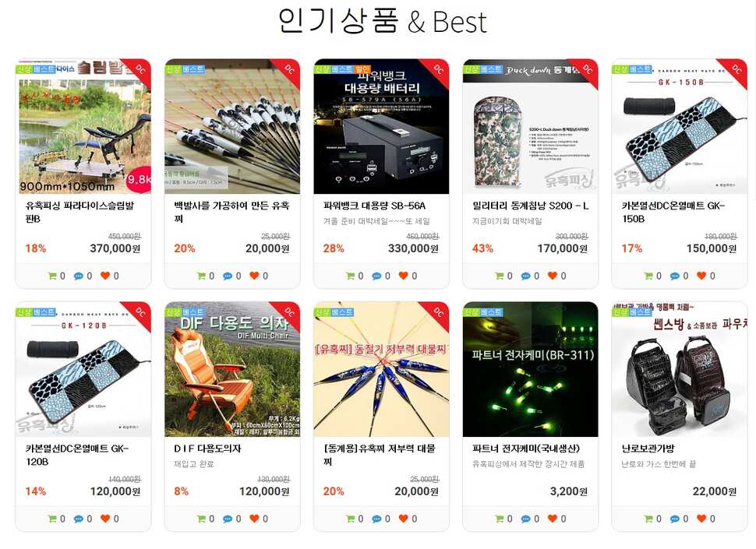Select the 330,000원 price of 파워뱅크
The width and height of the screenshot is (756, 549).
(x=413, y=248)
